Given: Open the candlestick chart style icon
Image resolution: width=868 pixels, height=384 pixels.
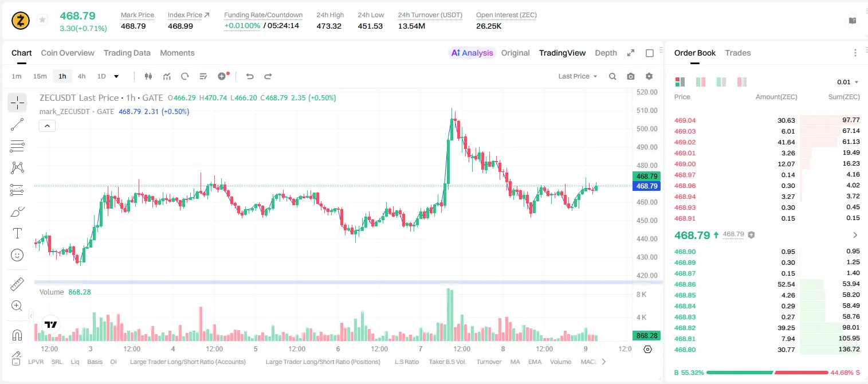Looking at the screenshot, I should pyautogui.click(x=149, y=76).
